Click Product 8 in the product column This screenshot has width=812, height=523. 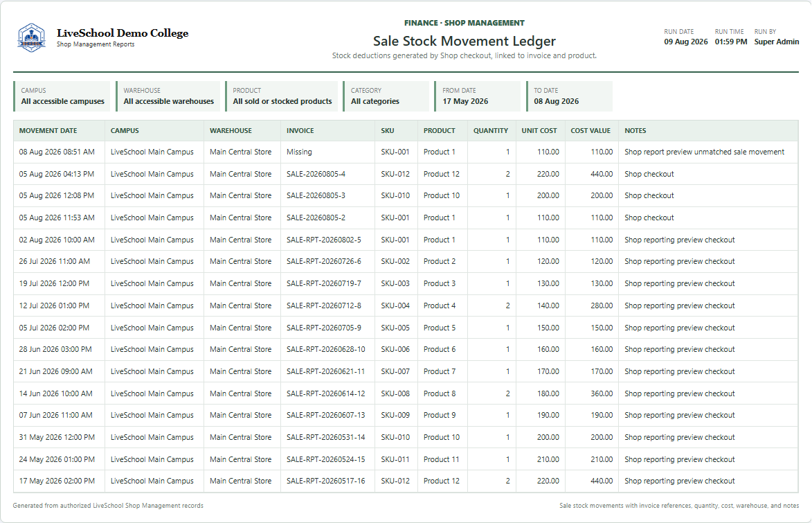(x=440, y=393)
